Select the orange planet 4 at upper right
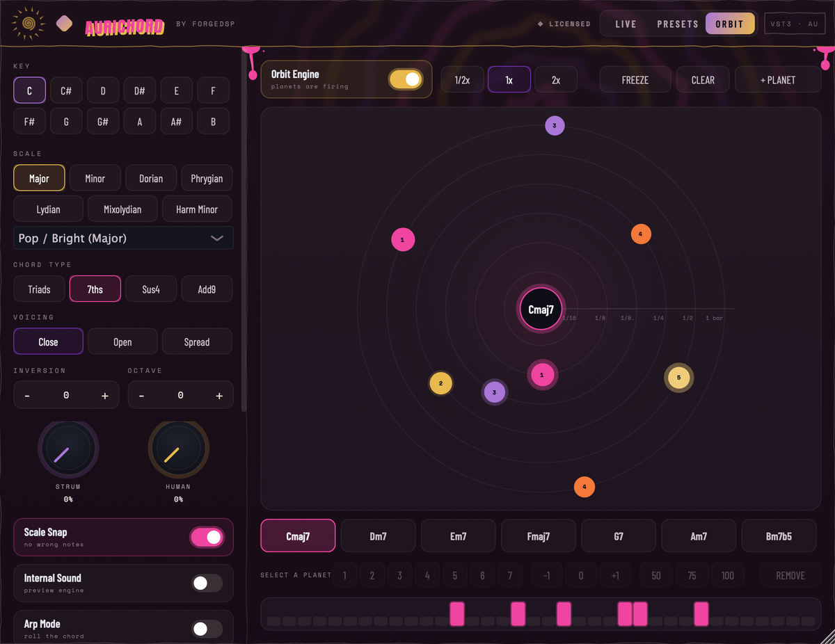Viewport: 835px width, 644px height. [641, 234]
